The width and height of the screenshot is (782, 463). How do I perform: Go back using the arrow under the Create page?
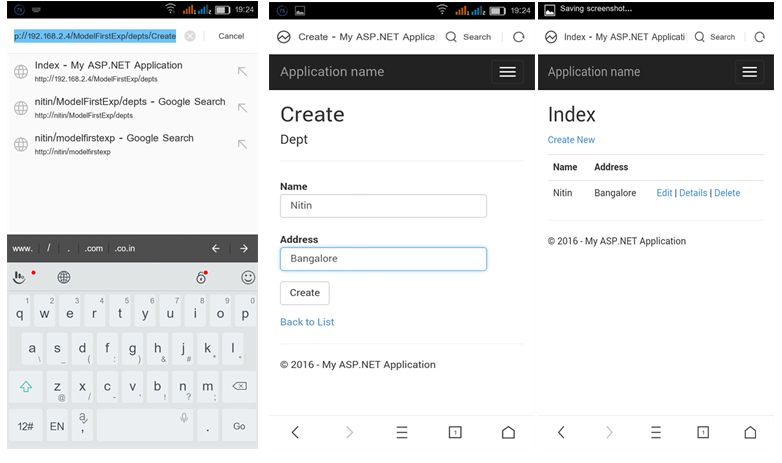pyautogui.click(x=295, y=432)
